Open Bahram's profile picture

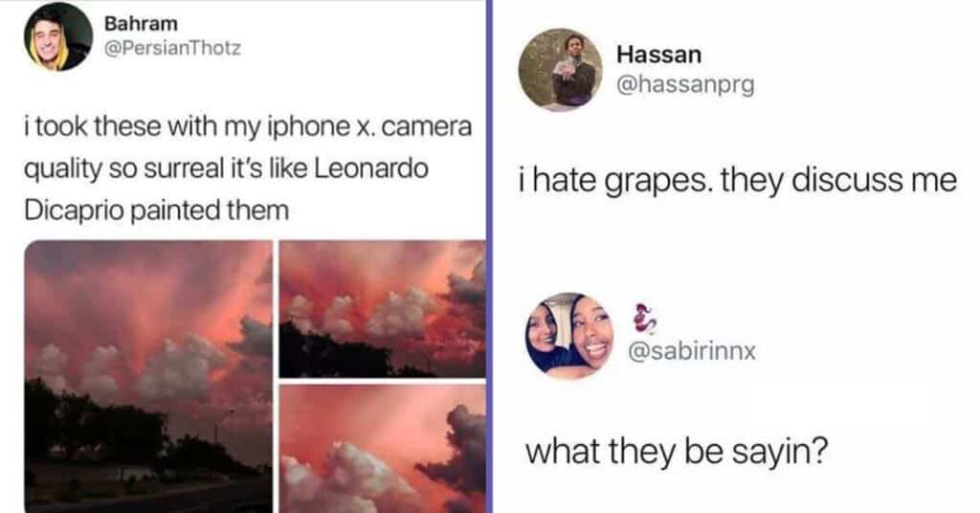click(x=58, y=37)
